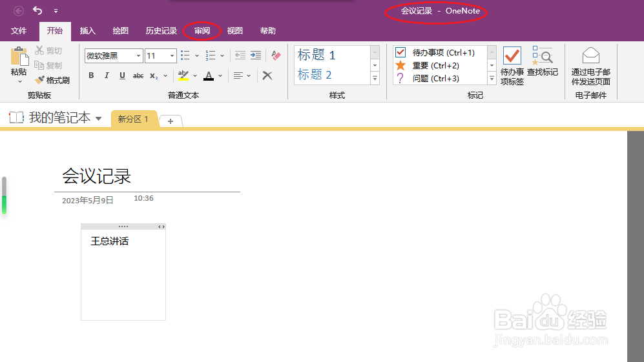Expand bullet list style arrow
Viewport: 644px width, 362px height.
(x=197, y=56)
